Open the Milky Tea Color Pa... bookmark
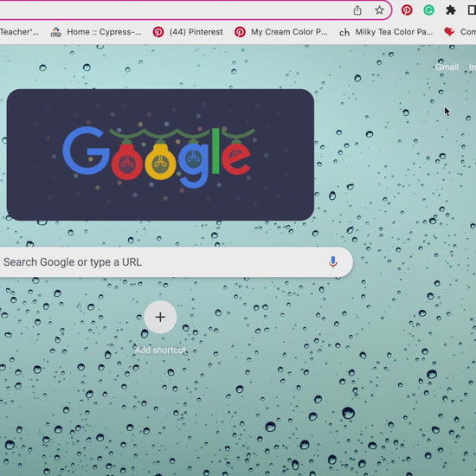 pos(386,32)
